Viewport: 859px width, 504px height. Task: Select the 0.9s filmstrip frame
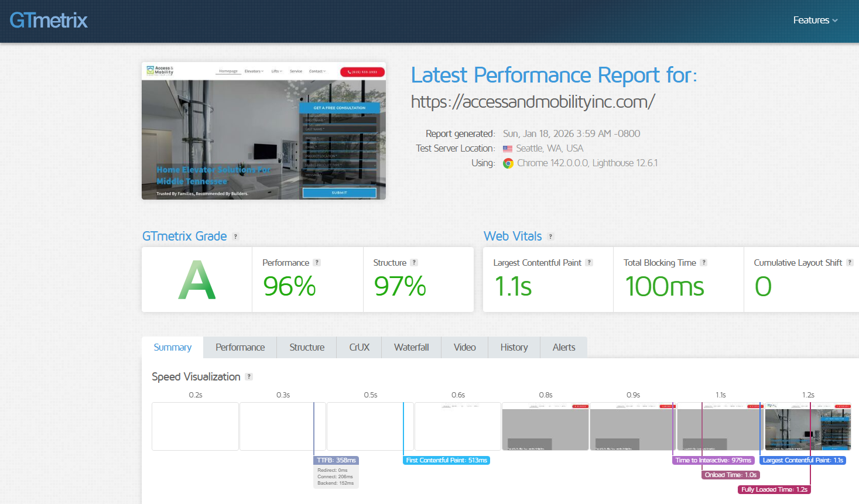[633, 427]
